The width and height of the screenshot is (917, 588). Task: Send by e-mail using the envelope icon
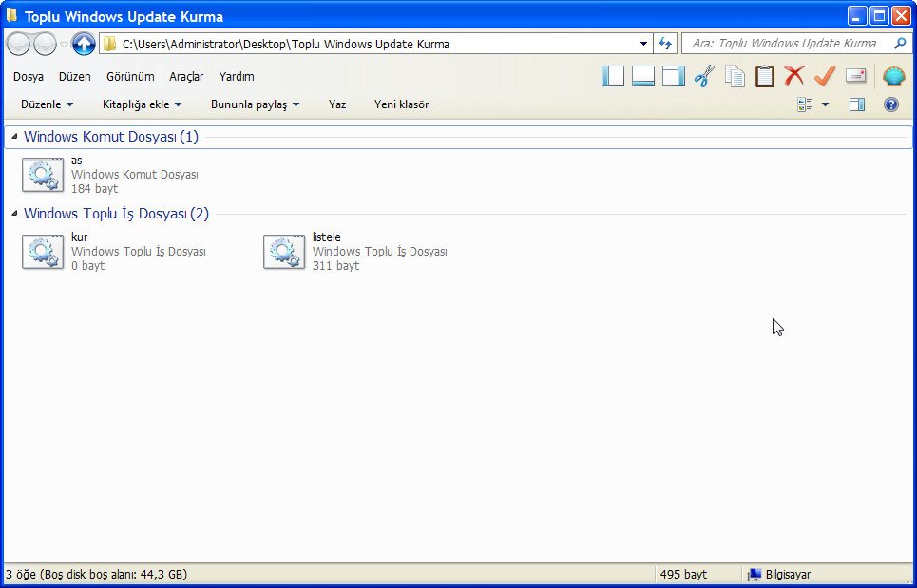[855, 76]
